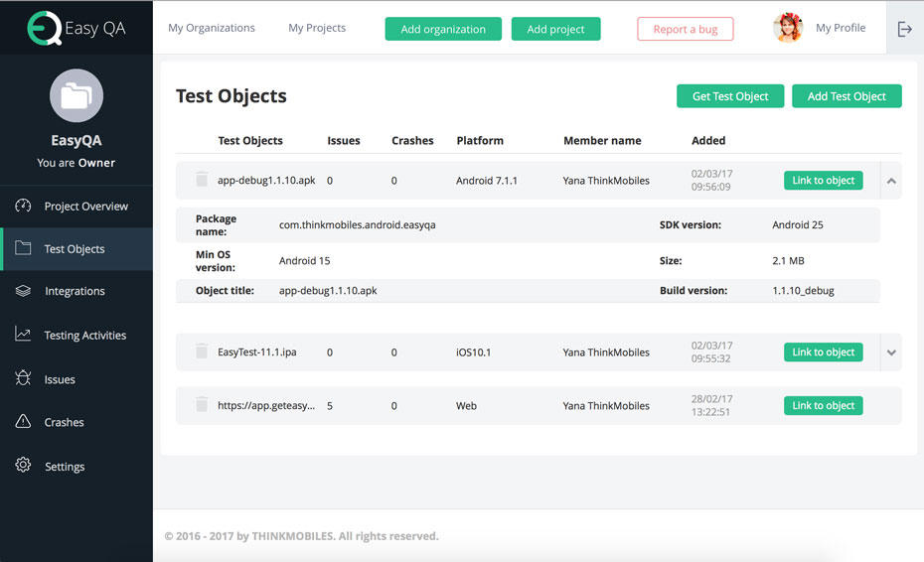
Task: Click the Crashes warning triangle icon
Action: (24, 422)
